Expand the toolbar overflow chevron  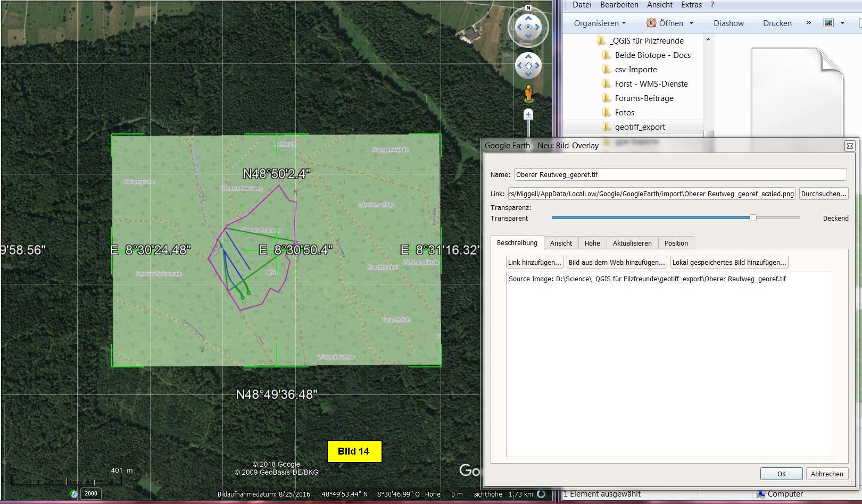pos(809,23)
